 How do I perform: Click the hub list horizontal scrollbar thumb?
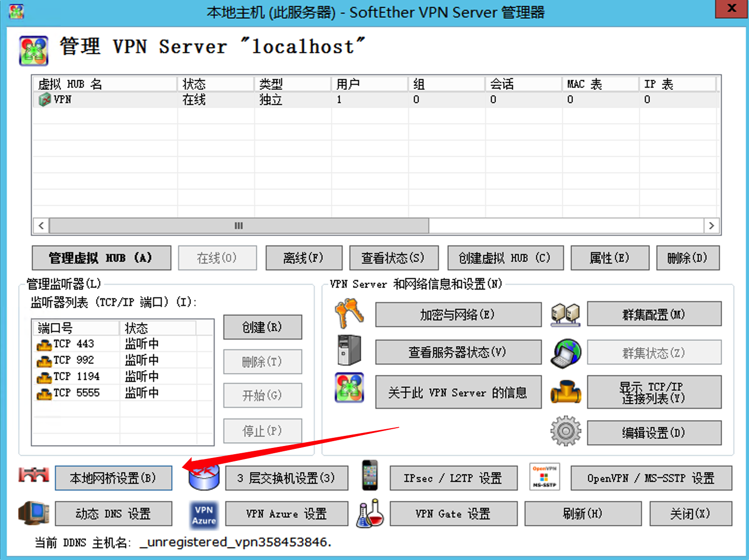(x=239, y=226)
